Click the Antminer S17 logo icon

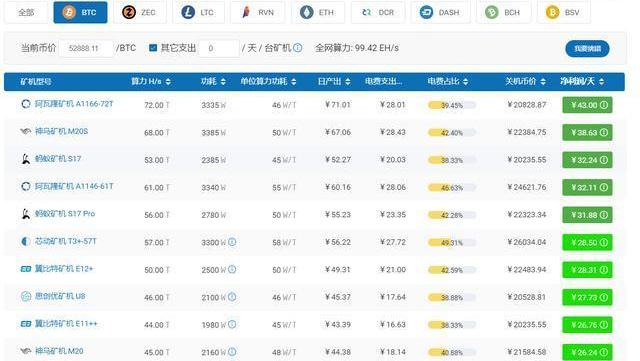coord(26,159)
